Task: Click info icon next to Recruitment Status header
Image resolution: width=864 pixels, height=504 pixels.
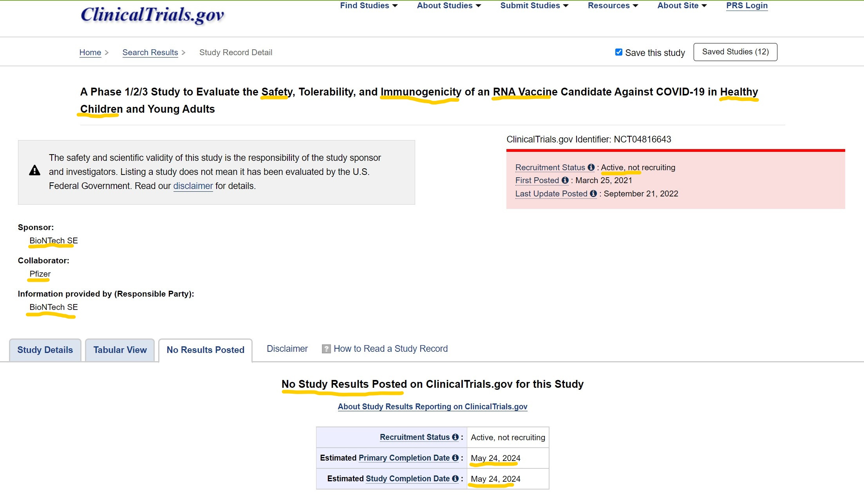Action: coord(591,167)
